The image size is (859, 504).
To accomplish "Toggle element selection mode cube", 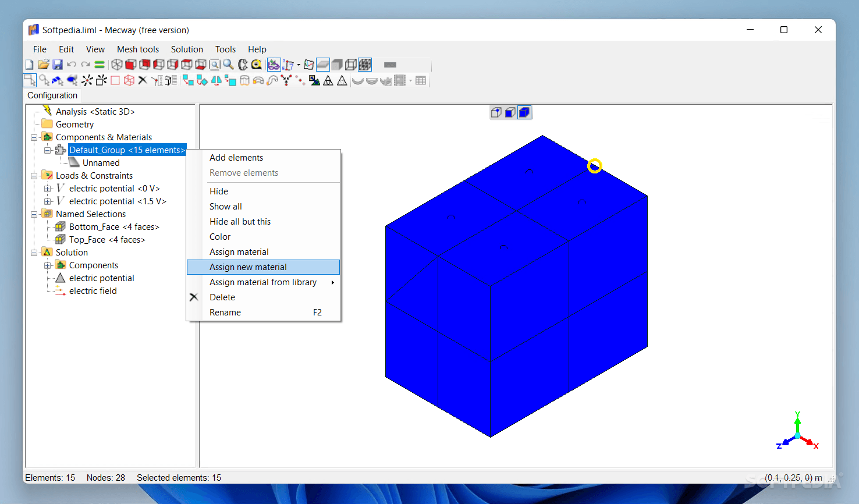I will pos(524,112).
